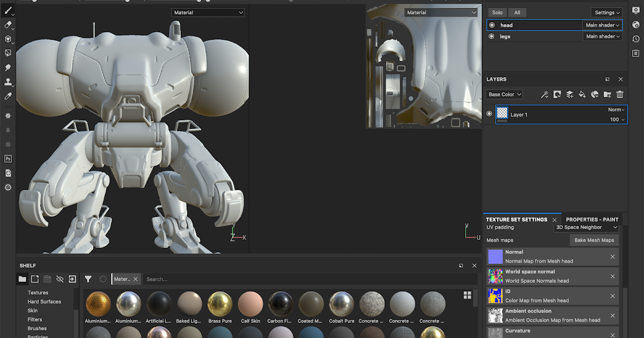
Task: Open the Norm blending mode dropdown
Action: click(616, 109)
